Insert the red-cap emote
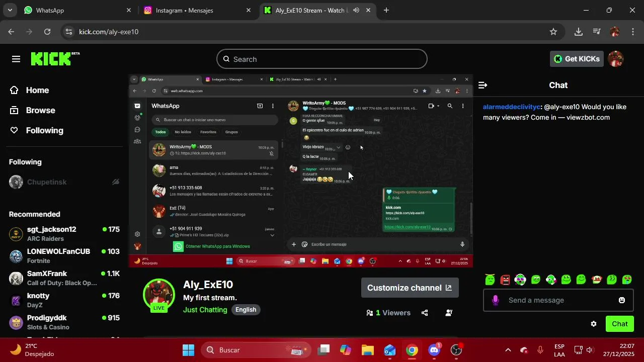This screenshot has height=362, width=644. click(x=597, y=280)
